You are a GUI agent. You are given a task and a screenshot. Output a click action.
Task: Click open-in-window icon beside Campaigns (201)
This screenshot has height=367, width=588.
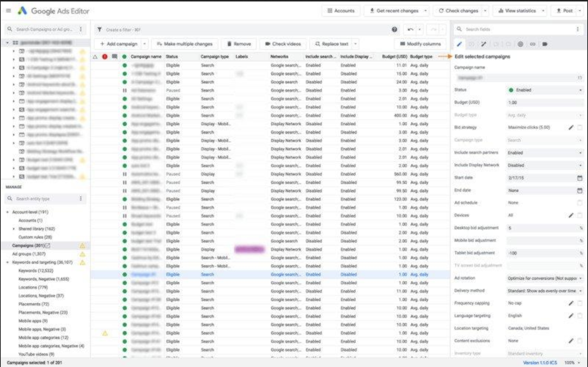click(x=48, y=245)
